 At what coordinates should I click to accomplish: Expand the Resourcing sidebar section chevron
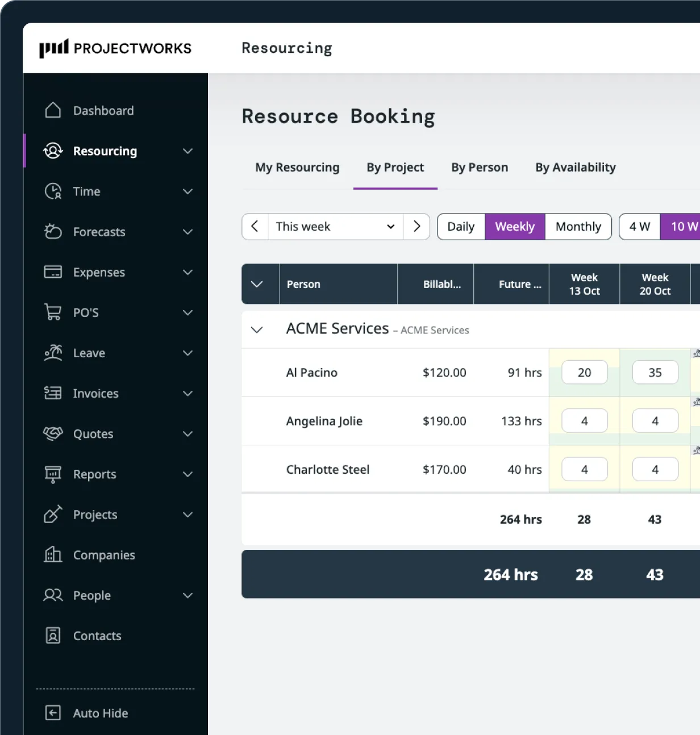188,151
